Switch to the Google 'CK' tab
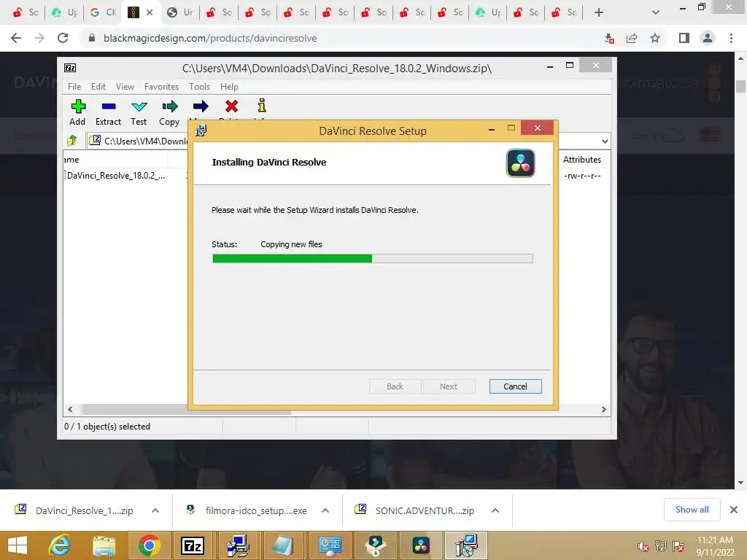This screenshot has width=747, height=560. tap(104, 12)
